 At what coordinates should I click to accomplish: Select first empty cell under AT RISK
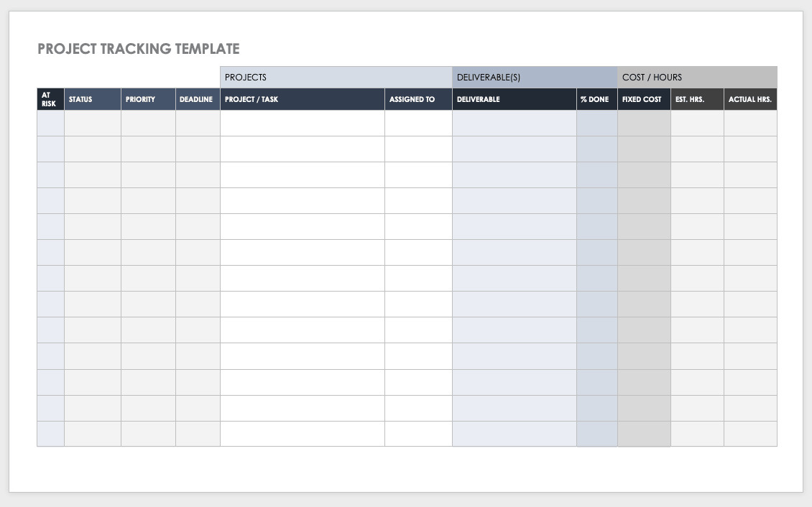click(50, 123)
